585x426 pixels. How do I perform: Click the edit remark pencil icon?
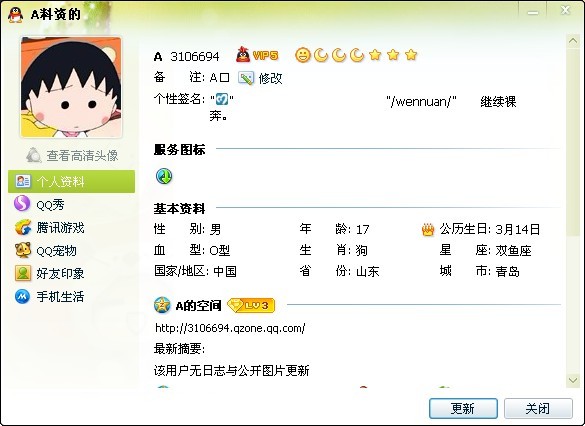point(245,78)
